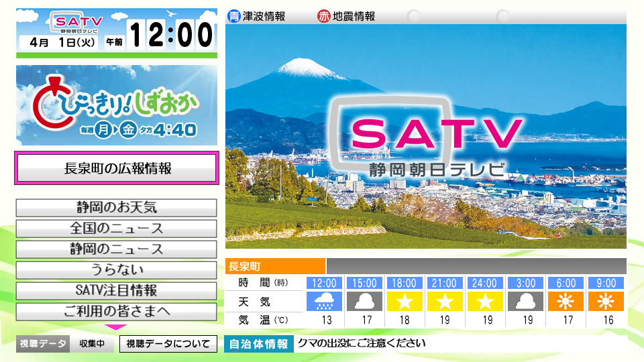Click the SATV logo in clock panel
This screenshot has width=644, height=362.
[76, 22]
